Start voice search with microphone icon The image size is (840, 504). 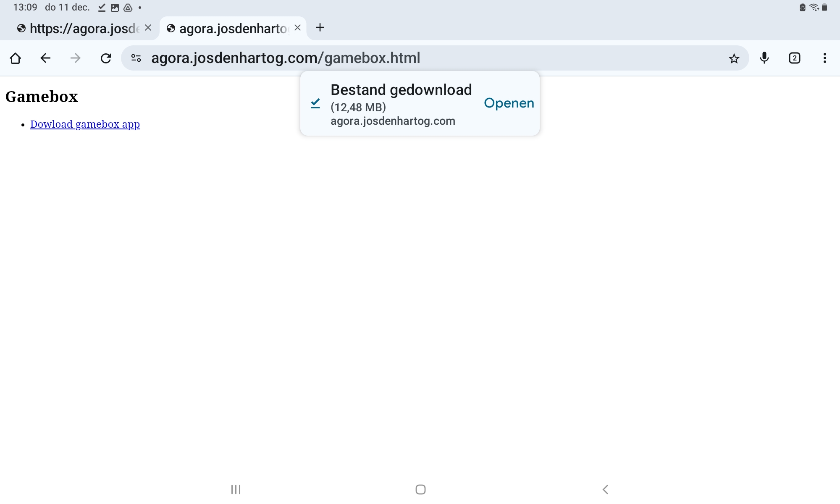(x=764, y=58)
